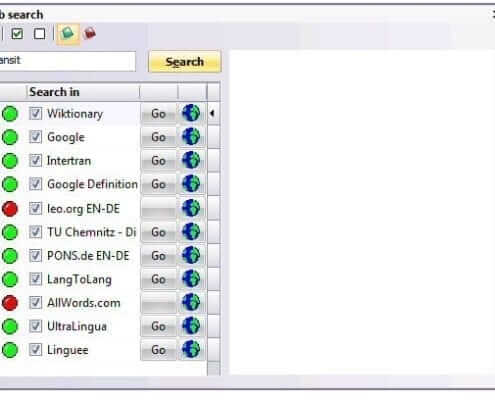This screenshot has height=400, width=495.
Task: Toggle the Intertran checkbox
Action: (x=35, y=160)
